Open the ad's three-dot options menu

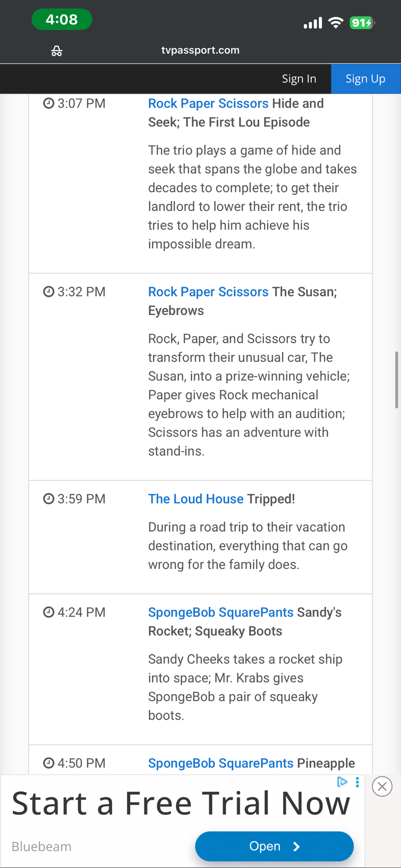click(x=357, y=782)
